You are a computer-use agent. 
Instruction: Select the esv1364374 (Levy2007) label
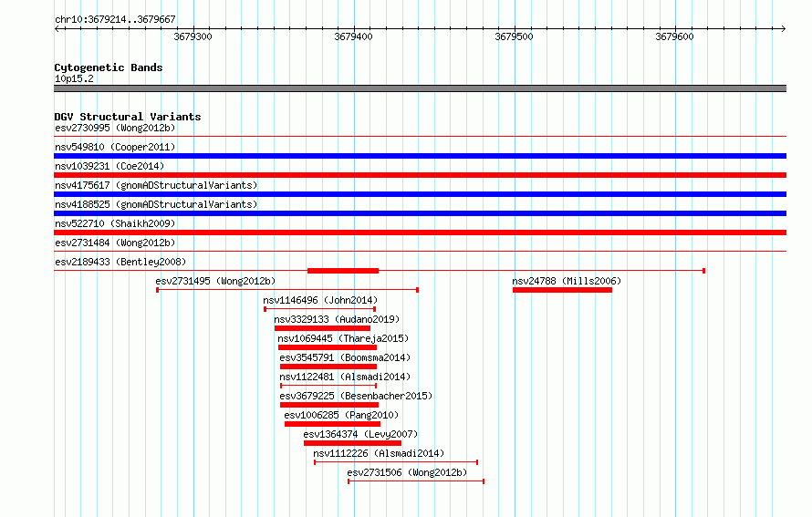click(x=360, y=434)
